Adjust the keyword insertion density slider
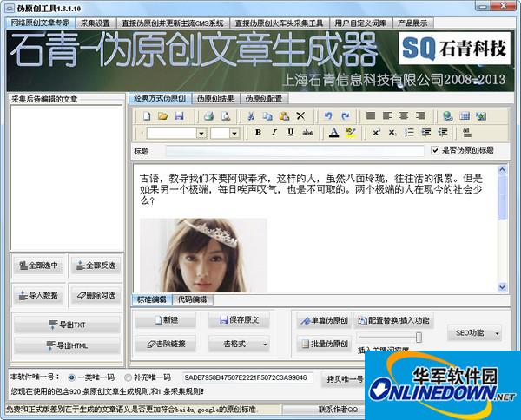This screenshot has width=521, height=420. click(x=419, y=338)
